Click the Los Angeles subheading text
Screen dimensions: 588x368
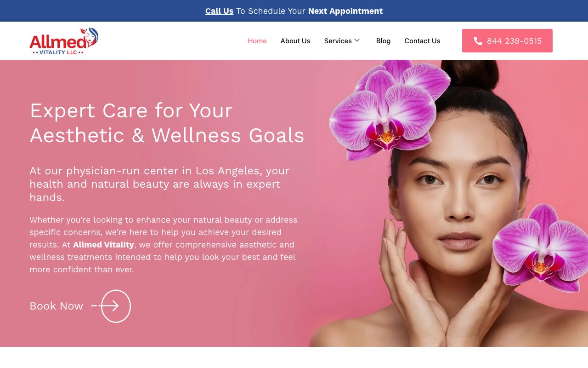click(159, 184)
